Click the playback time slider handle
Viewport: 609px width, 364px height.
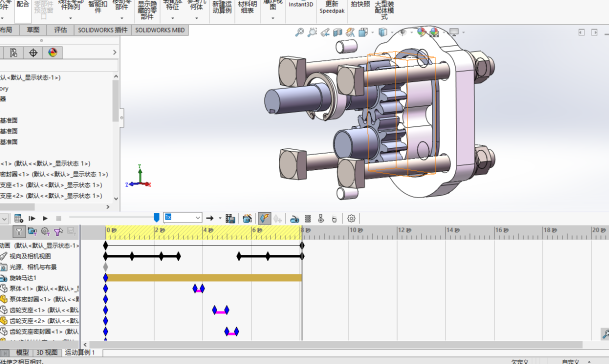[x=157, y=218]
